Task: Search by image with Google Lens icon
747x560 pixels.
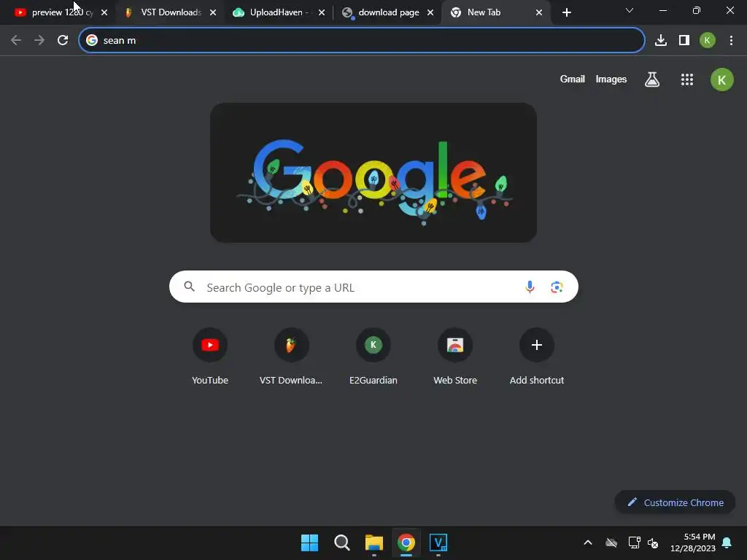Action: (557, 287)
